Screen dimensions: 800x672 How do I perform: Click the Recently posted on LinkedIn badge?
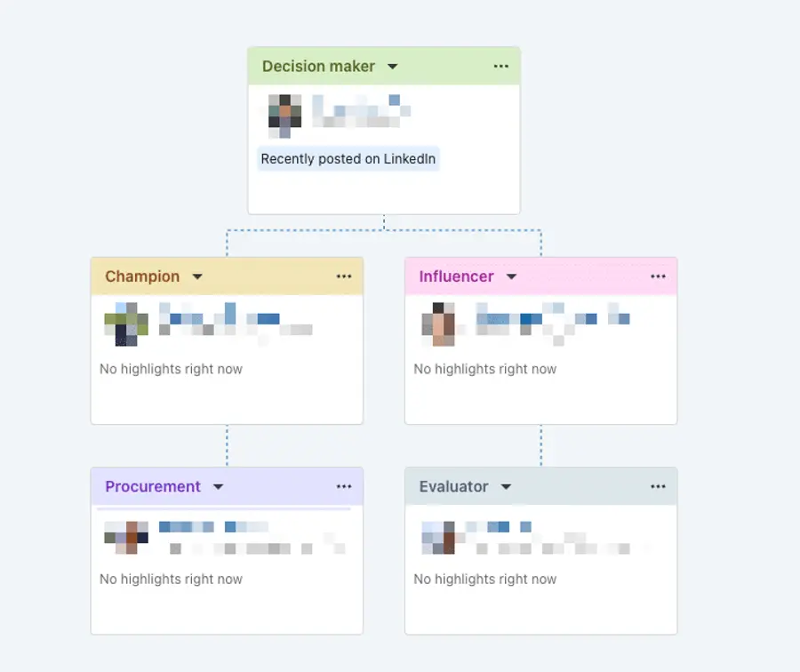tap(348, 159)
